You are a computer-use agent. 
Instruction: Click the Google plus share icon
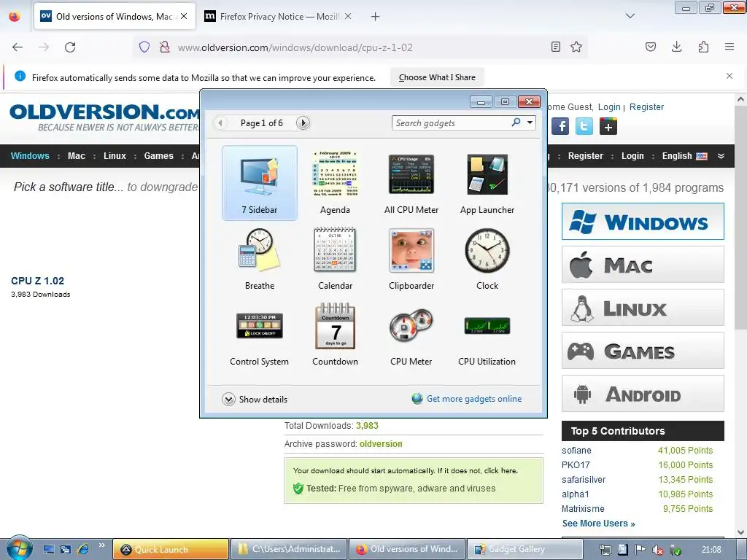[608, 126]
